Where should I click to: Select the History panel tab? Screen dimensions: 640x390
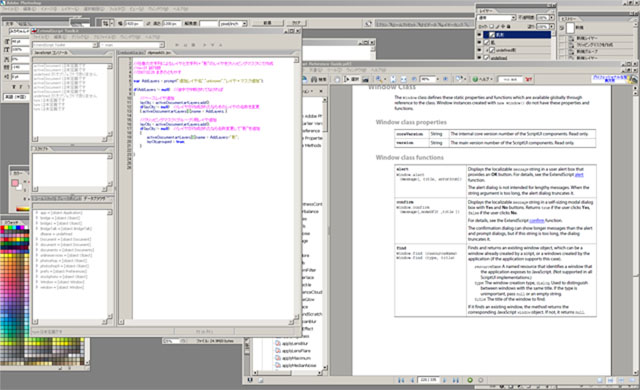click(x=568, y=19)
